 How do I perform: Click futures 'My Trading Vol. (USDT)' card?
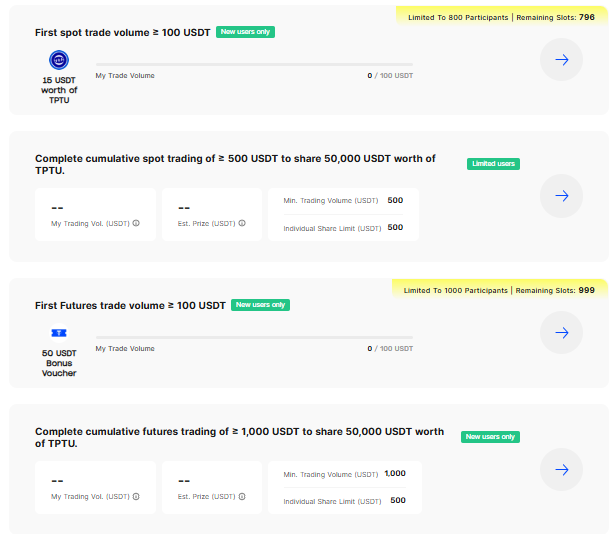click(95, 488)
